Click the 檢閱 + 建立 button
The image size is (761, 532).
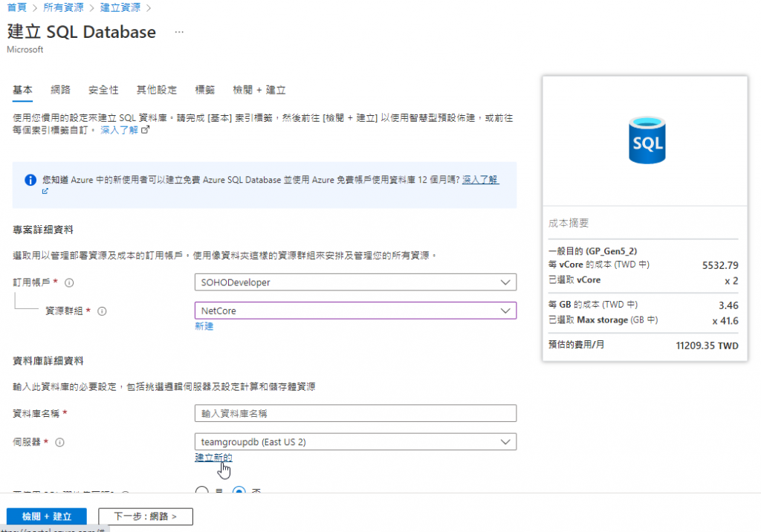click(47, 516)
